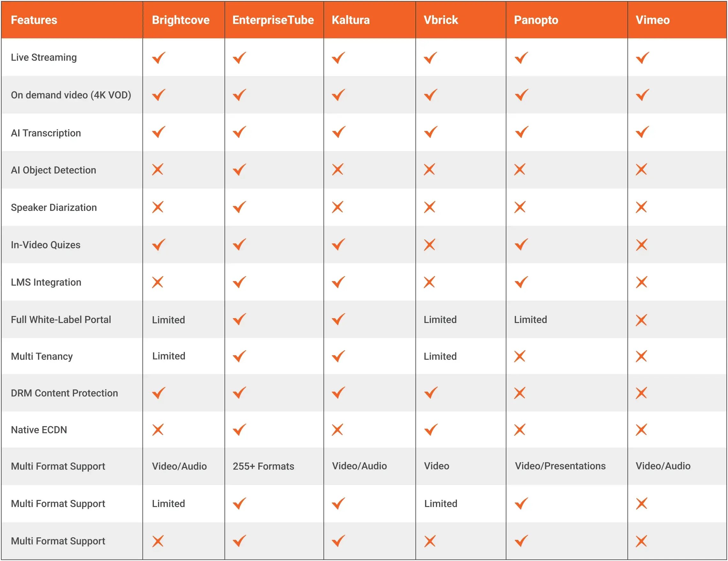Click the AI Object Detection row label
The height and width of the screenshot is (561, 728).
(53, 170)
